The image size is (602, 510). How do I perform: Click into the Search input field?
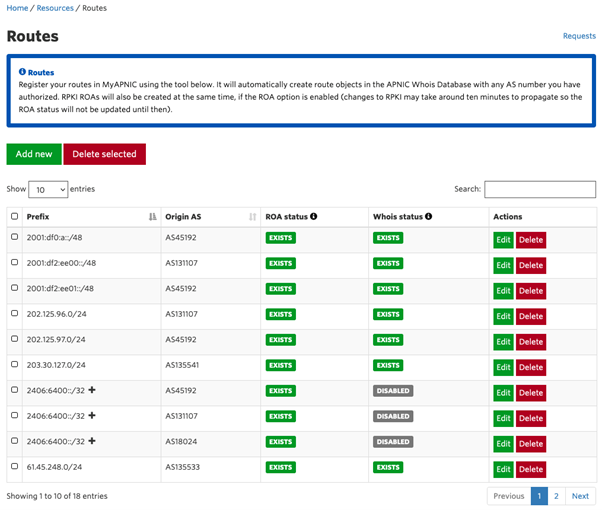click(539, 189)
